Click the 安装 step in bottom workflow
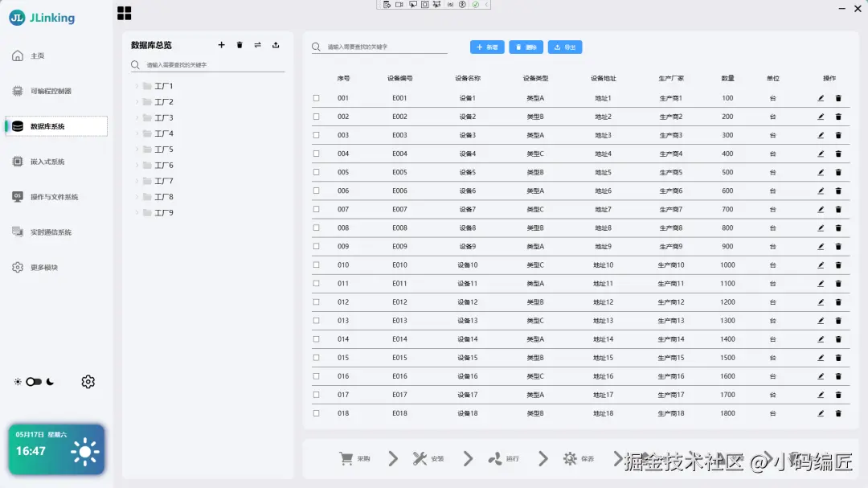 pyautogui.click(x=428, y=458)
